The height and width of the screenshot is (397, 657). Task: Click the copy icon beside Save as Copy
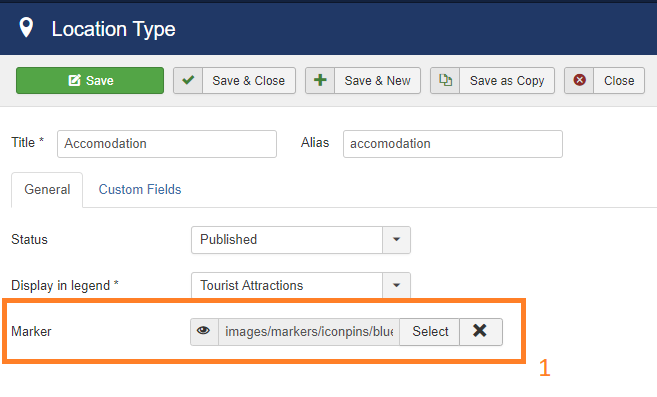tap(445, 80)
